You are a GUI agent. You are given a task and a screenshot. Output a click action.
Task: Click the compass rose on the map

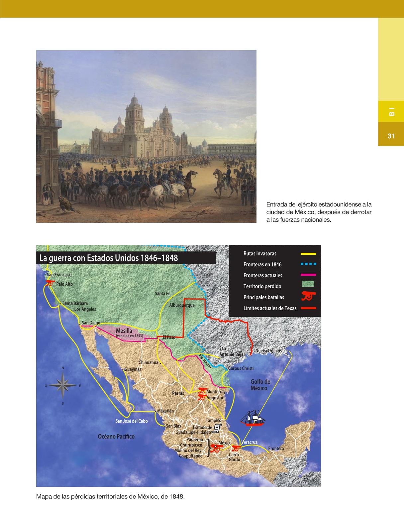(x=63, y=386)
